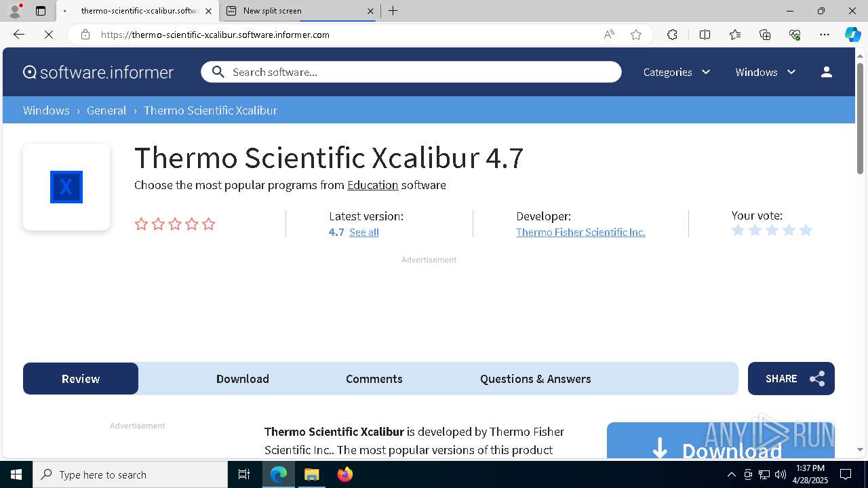Close the New split screen tab
Screen dimensions: 868x488
click(370, 11)
